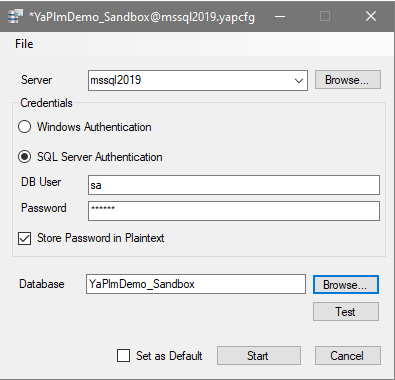This screenshot has width=395, height=380.
Task: Minimize the configuration window
Action: click(x=280, y=16)
